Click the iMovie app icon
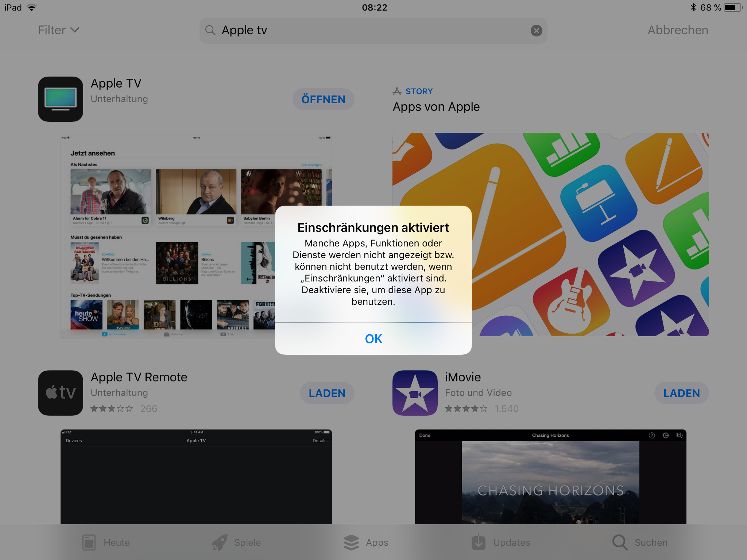747x560 pixels. 415,393
